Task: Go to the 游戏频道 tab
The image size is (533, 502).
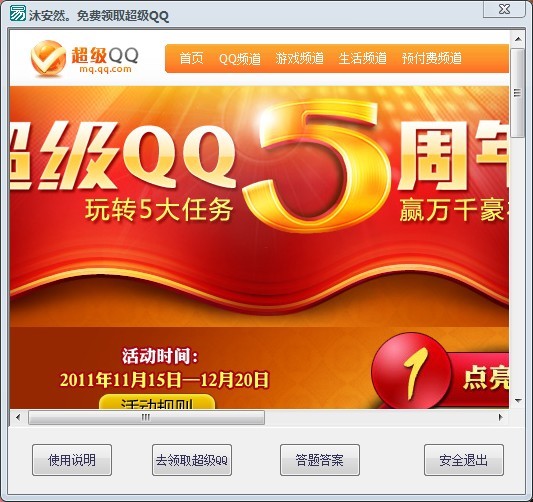Action: click(299, 58)
